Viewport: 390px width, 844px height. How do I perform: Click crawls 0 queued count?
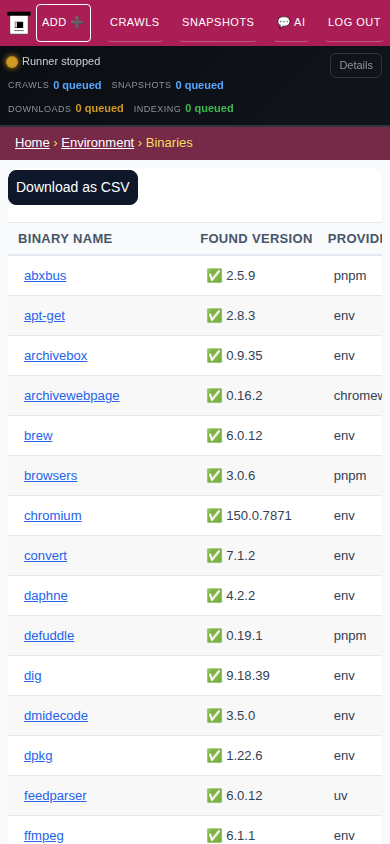tap(77, 86)
